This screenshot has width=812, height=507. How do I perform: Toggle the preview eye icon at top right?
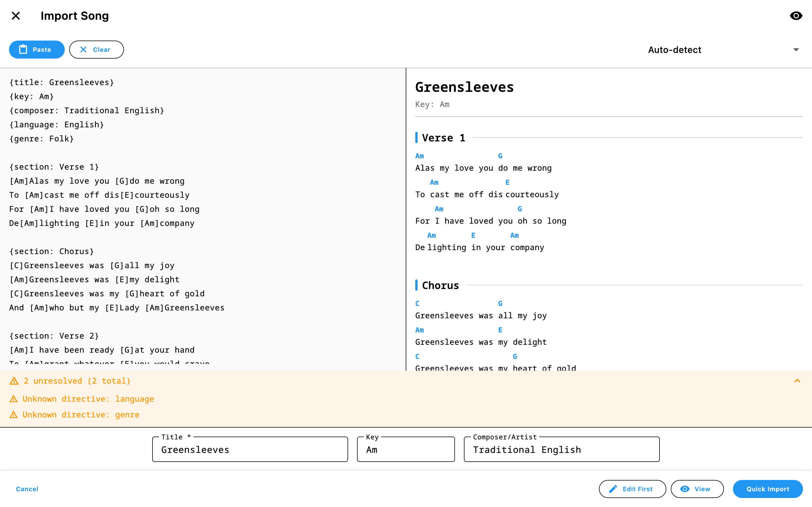pyautogui.click(x=796, y=16)
